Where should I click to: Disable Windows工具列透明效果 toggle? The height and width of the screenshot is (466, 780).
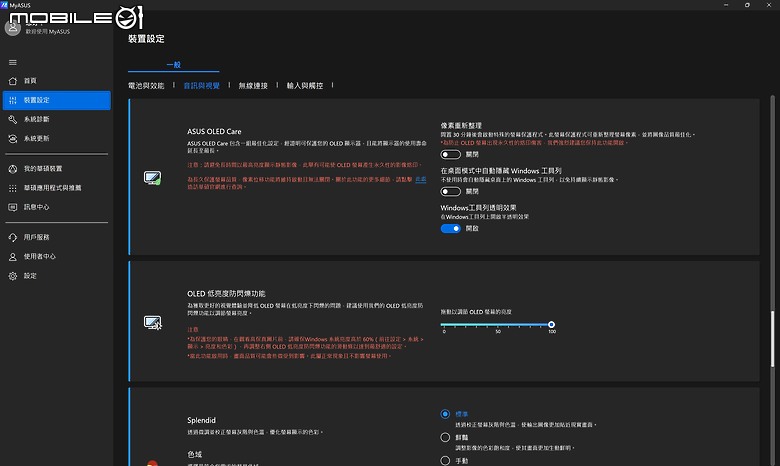tap(450, 228)
